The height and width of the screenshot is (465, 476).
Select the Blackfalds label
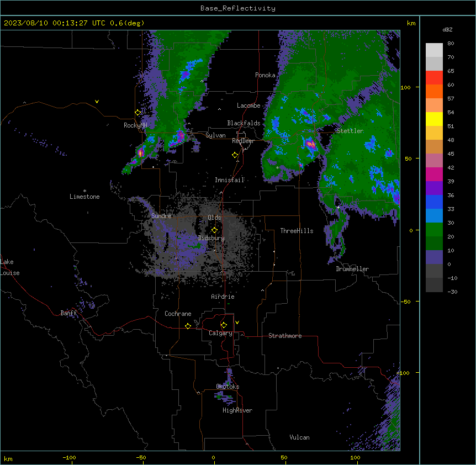[244, 123]
